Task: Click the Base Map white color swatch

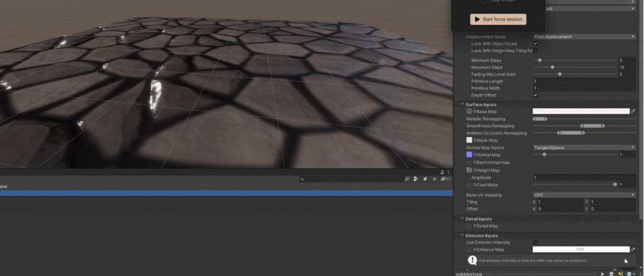Action: 580,111
